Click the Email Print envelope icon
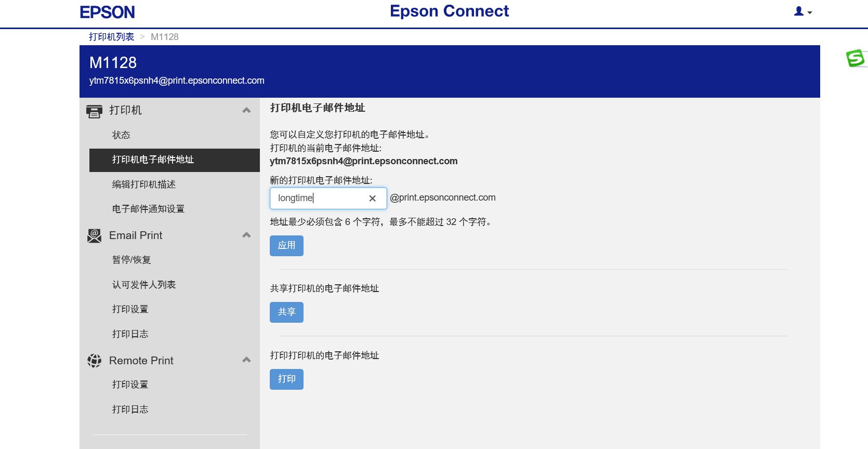This screenshot has height=449, width=868. click(x=95, y=236)
